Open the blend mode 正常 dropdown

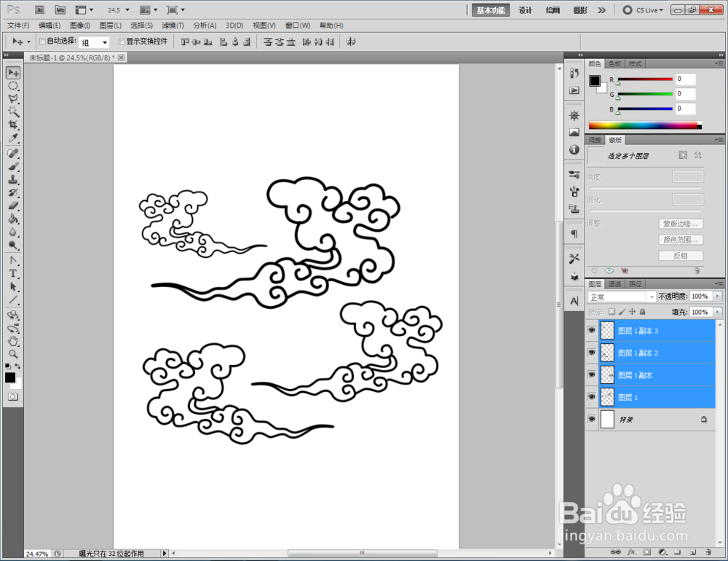622,297
